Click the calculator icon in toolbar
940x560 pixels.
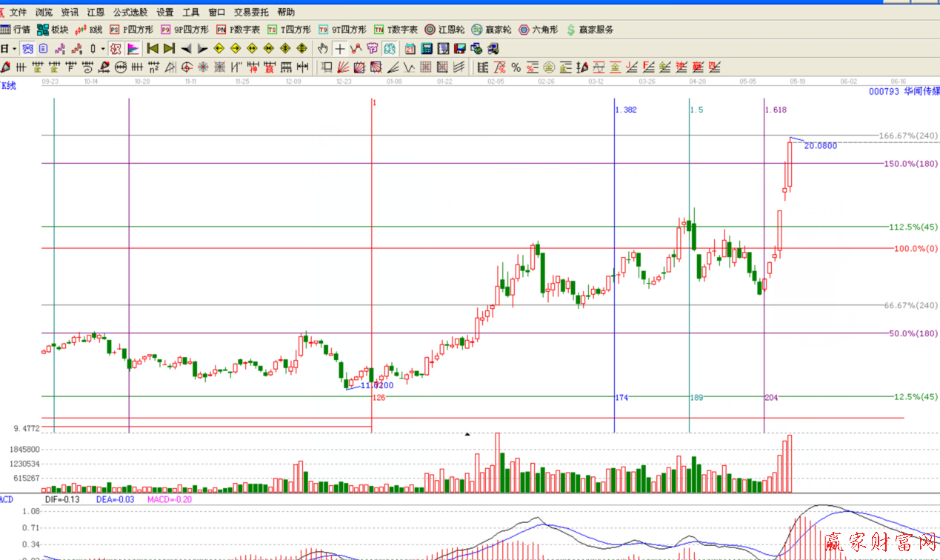427,49
